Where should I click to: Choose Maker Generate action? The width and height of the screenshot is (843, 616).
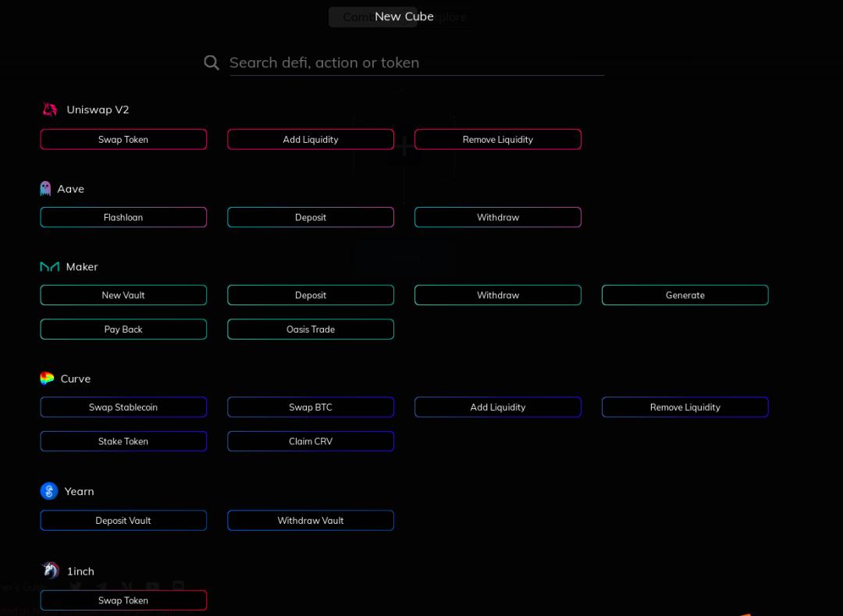tap(685, 295)
